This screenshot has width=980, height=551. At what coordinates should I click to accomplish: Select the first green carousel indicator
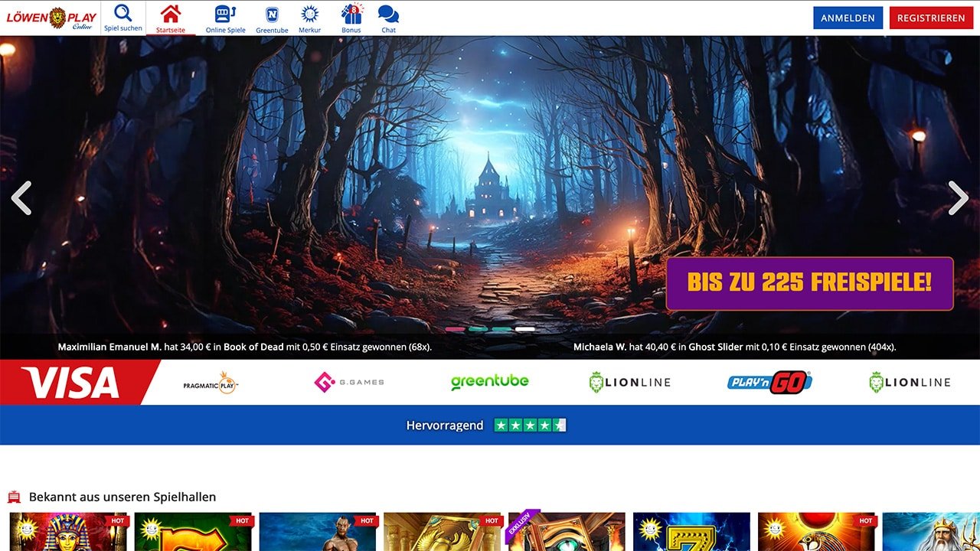tap(478, 328)
